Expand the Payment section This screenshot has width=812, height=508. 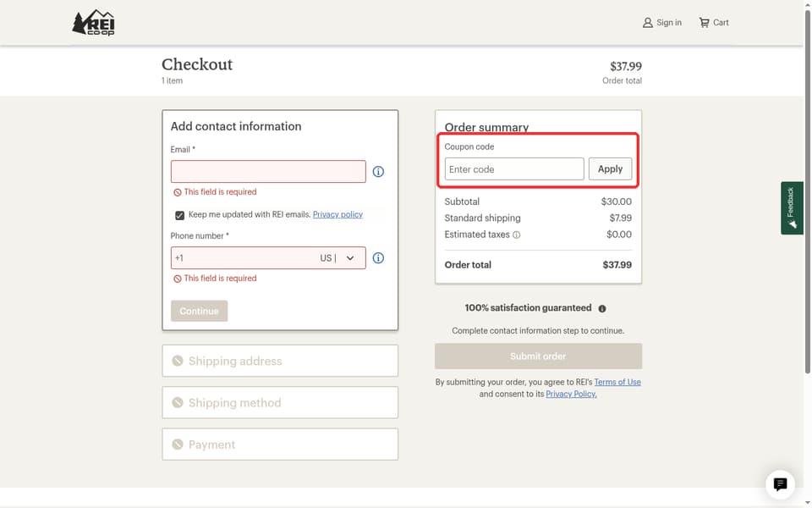coord(280,444)
